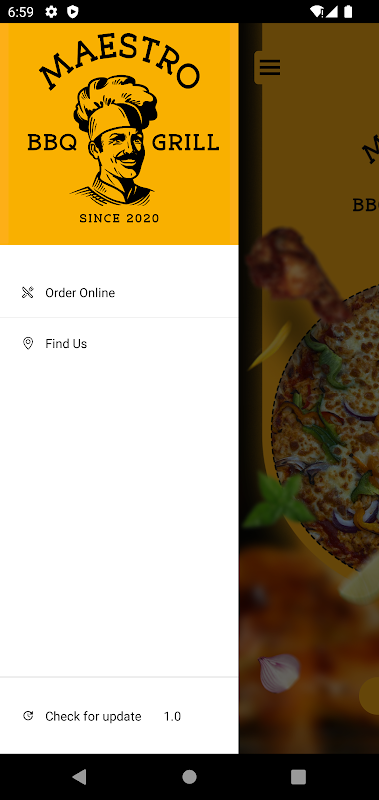Screen dimensions: 379x800
Task: Tap the hamburger menu icon
Action: (269, 67)
